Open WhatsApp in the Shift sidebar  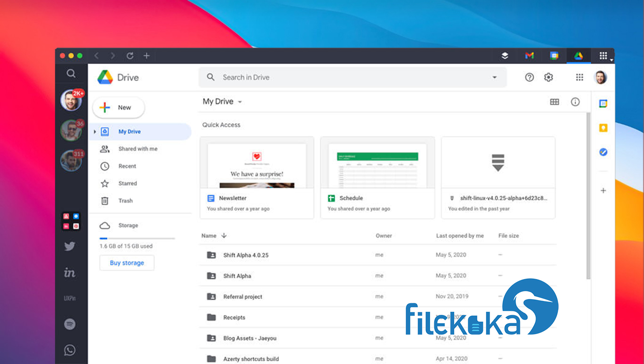[x=70, y=350]
